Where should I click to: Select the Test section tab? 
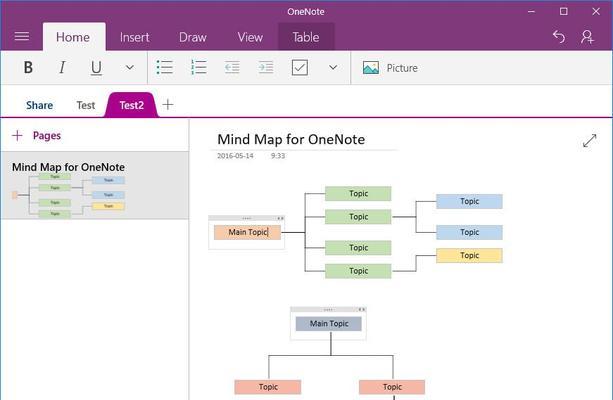tap(86, 105)
